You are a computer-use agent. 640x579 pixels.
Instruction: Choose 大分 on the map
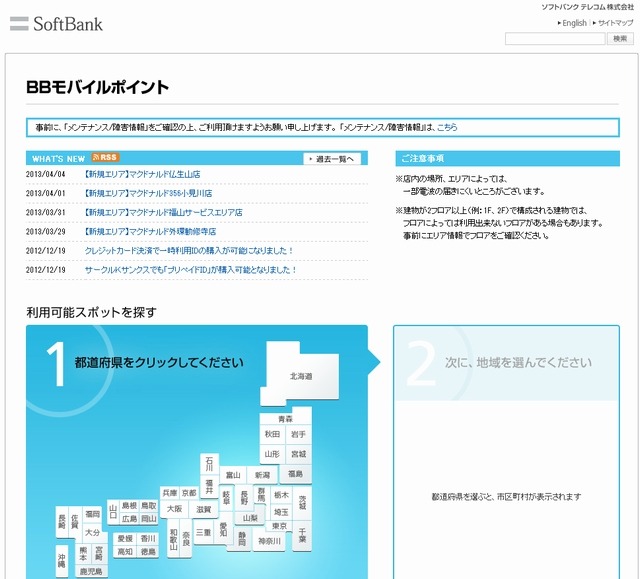coord(92,532)
